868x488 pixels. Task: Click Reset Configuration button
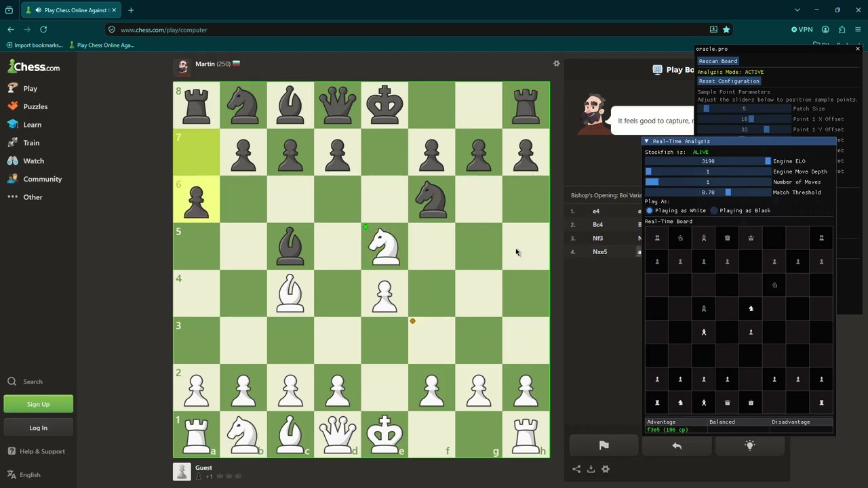point(729,81)
